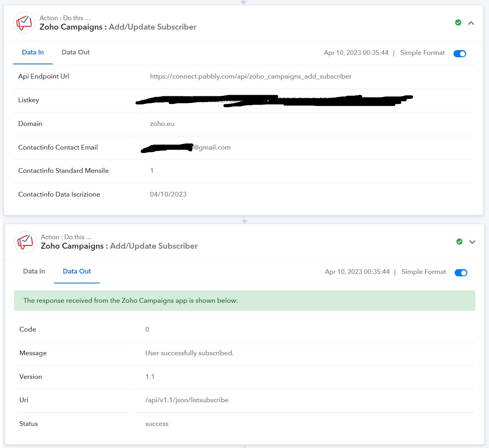Click the Contactinfo Contact Email label
This screenshot has width=489, height=448.
(x=58, y=147)
